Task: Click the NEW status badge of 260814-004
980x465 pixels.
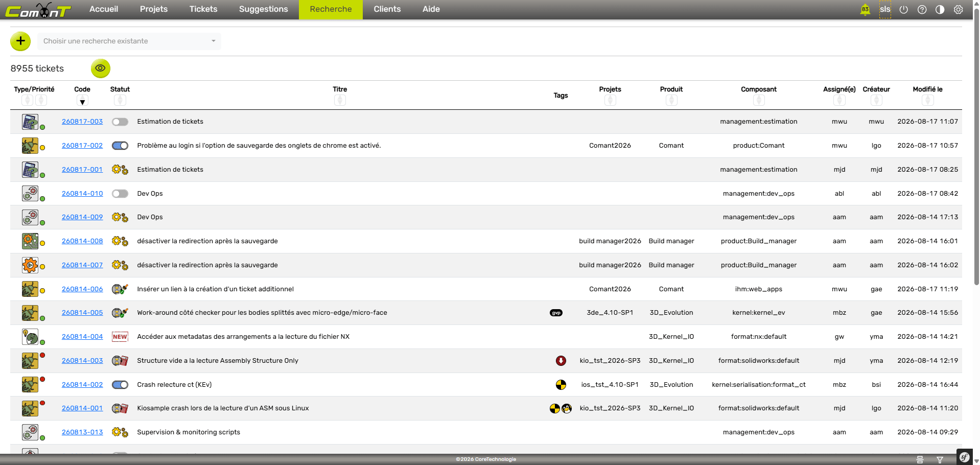Action: point(120,337)
